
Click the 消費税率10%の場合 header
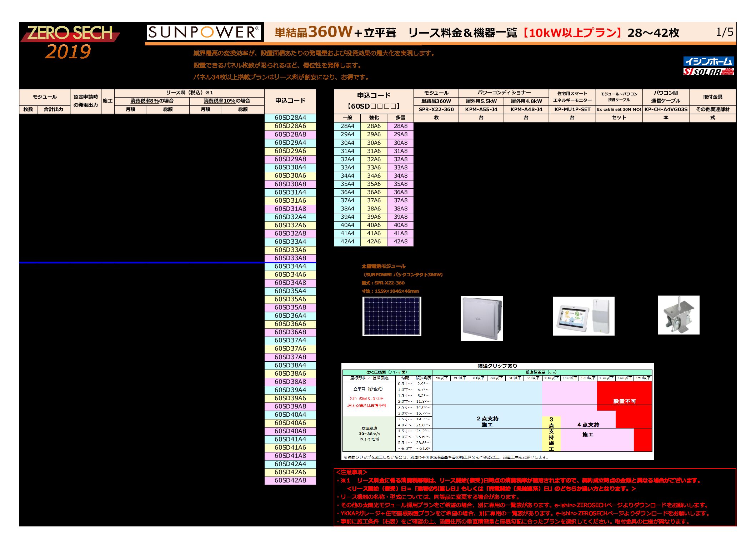point(227,101)
